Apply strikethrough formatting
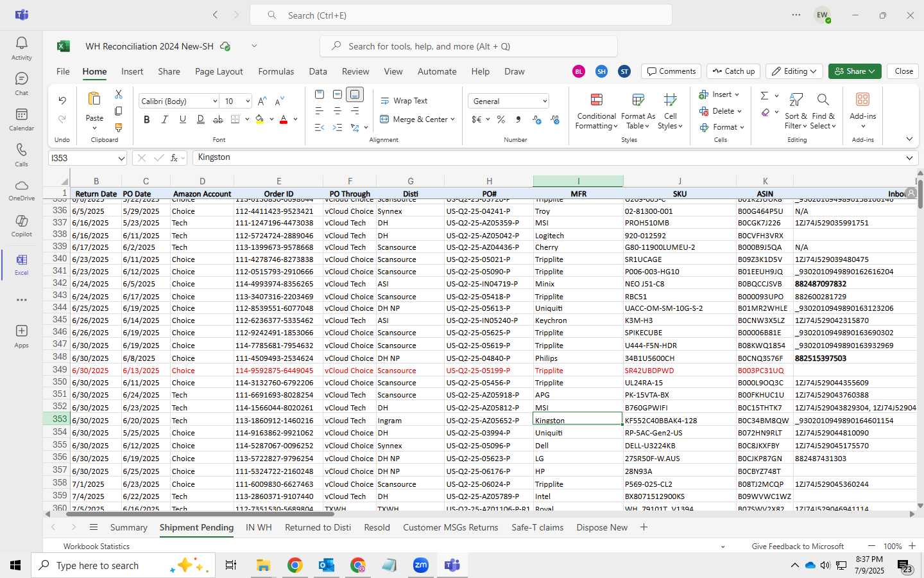This screenshot has width=924, height=578. point(218,119)
